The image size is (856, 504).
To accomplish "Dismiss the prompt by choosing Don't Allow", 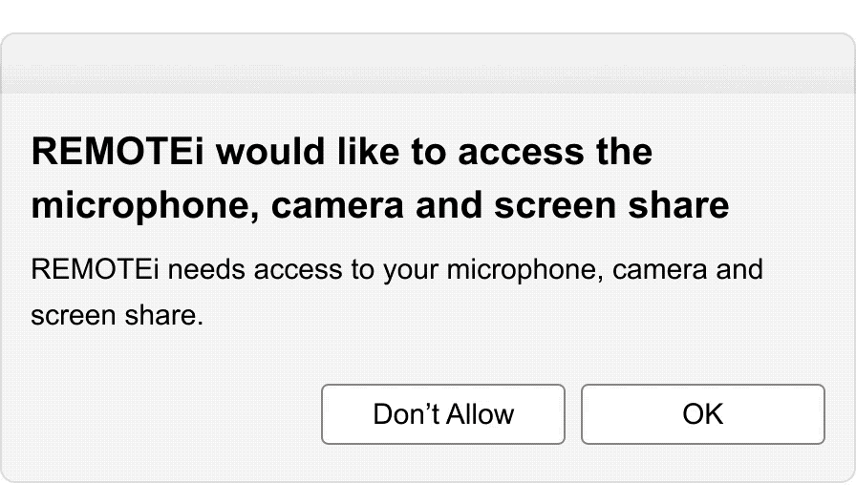I will [x=443, y=414].
